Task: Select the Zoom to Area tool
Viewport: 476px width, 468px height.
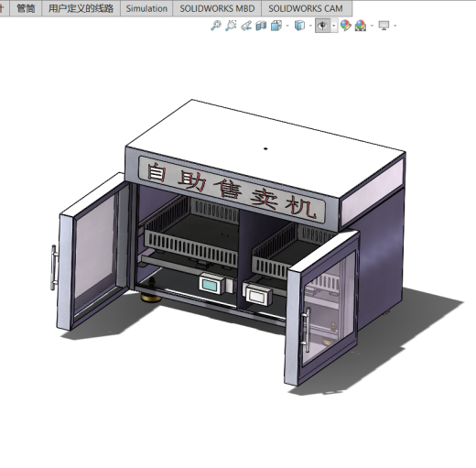Action: [x=231, y=26]
